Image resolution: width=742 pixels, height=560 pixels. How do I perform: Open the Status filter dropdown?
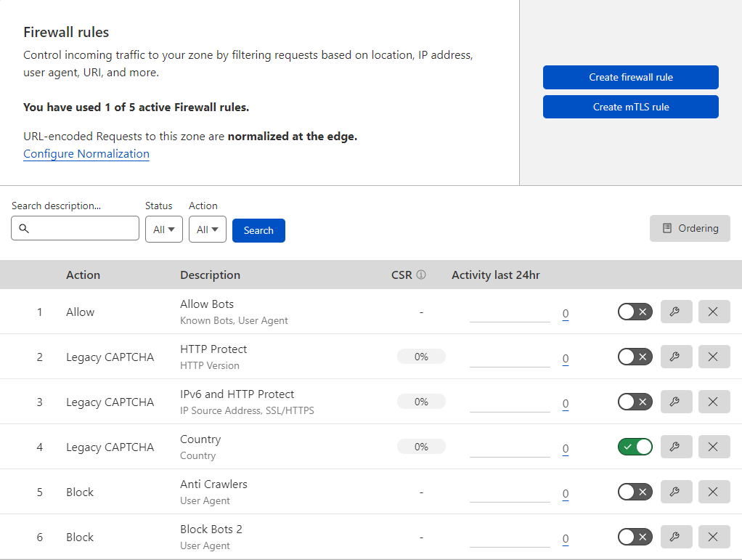click(x=164, y=229)
